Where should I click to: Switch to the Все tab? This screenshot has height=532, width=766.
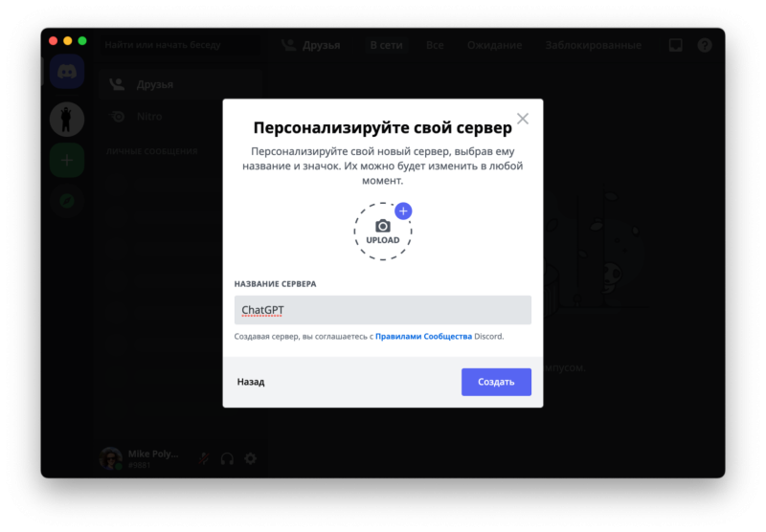(435, 45)
